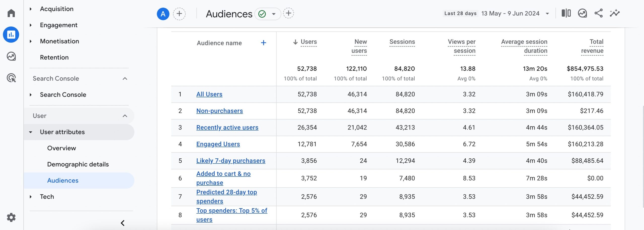Image resolution: width=644 pixels, height=230 pixels.
Task: Open the Retention report
Action: point(54,57)
